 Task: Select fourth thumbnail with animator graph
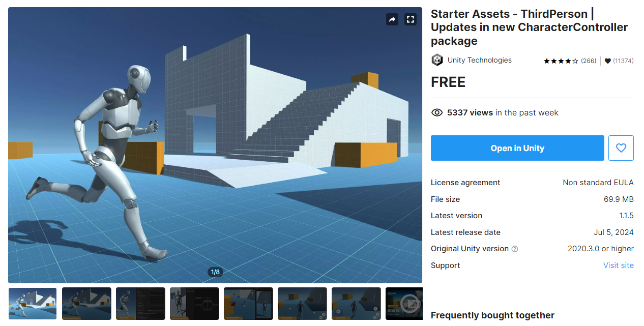coord(194,304)
